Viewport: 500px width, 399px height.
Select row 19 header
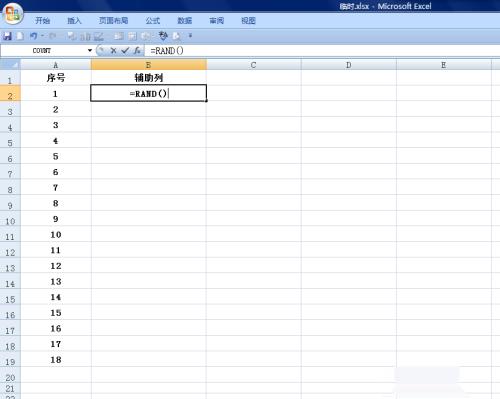(x=10, y=360)
